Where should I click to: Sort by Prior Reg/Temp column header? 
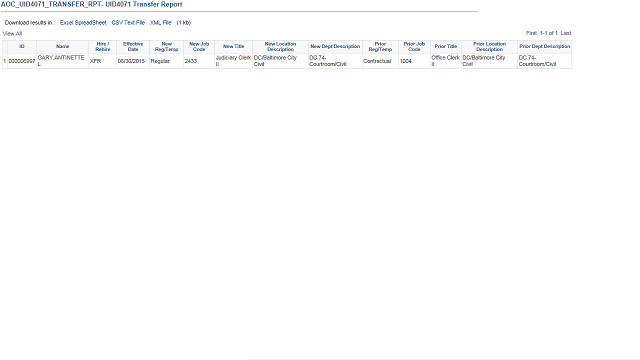point(380,47)
